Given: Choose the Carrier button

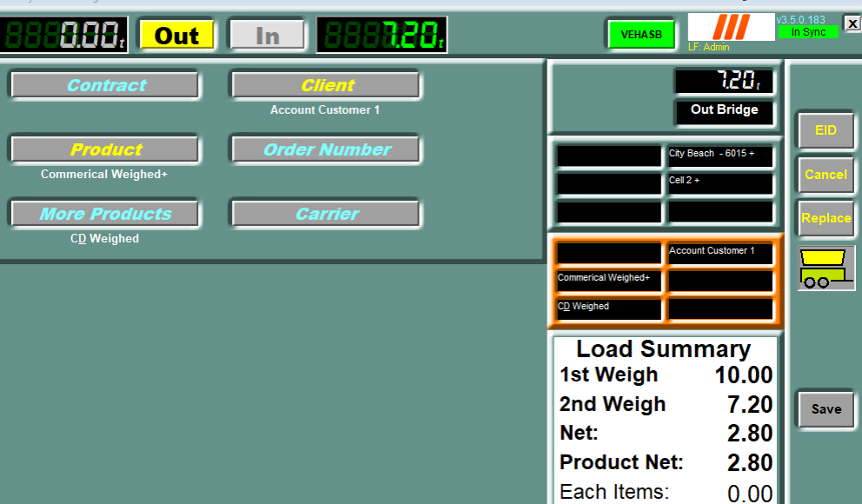Looking at the screenshot, I should [326, 214].
